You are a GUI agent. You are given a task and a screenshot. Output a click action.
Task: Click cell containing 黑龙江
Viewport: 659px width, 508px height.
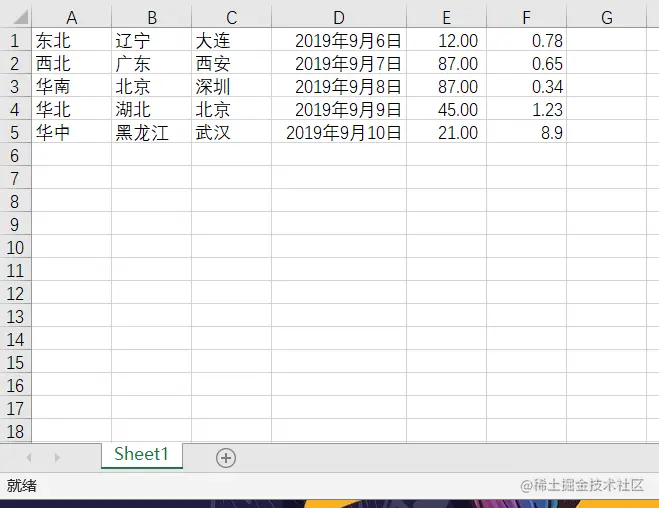(152, 132)
